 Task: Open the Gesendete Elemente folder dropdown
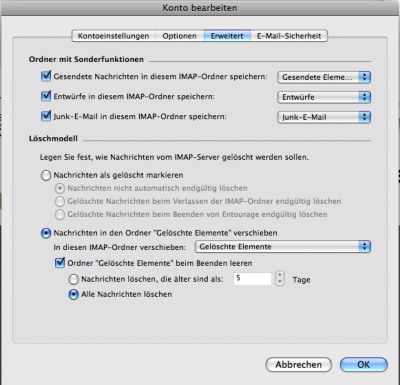pyautogui.click(x=324, y=77)
